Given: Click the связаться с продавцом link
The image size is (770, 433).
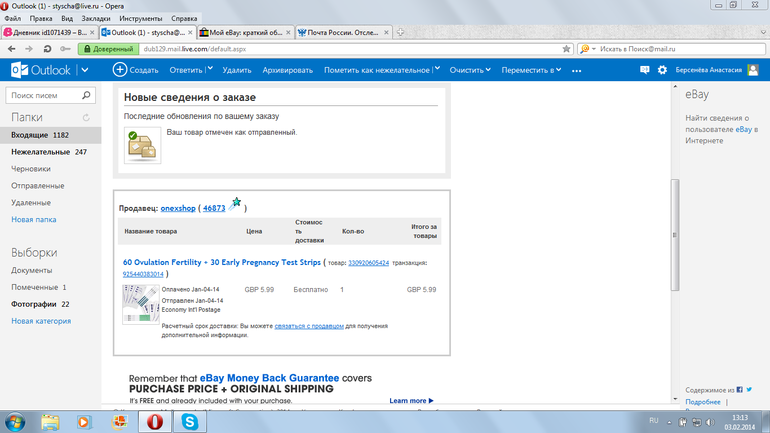Looking at the screenshot, I should point(310,325).
